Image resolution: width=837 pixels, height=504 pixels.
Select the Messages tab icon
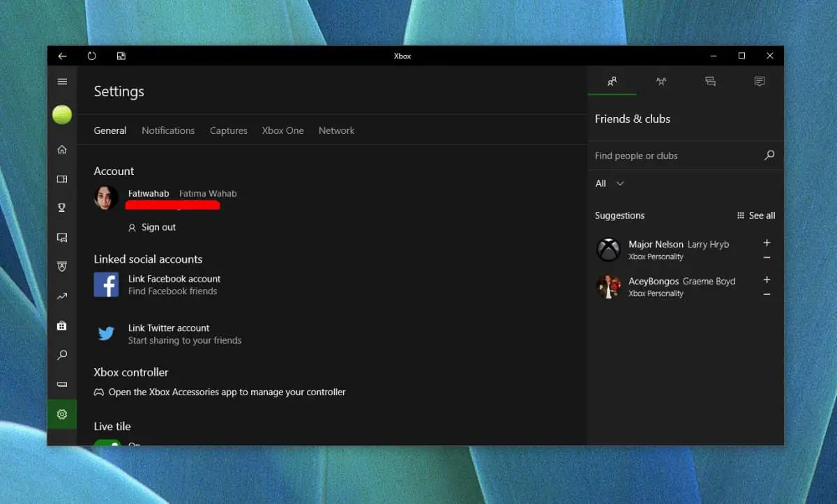[710, 82]
